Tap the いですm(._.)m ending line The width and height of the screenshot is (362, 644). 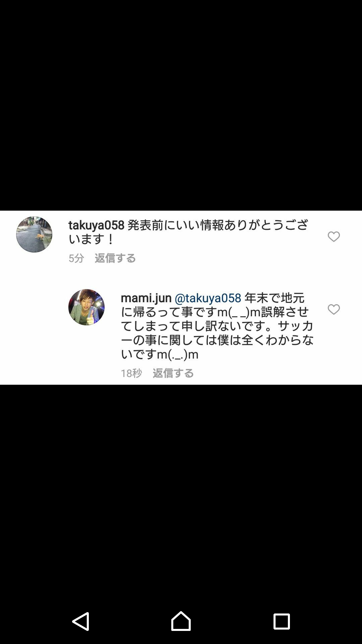tap(160, 354)
